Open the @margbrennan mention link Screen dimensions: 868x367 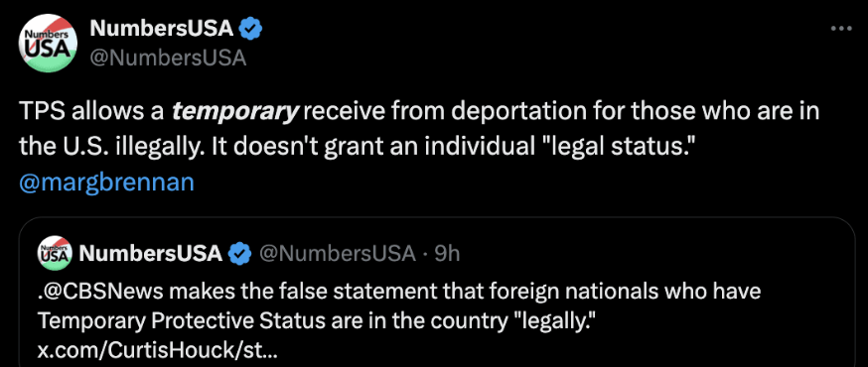pos(107,183)
